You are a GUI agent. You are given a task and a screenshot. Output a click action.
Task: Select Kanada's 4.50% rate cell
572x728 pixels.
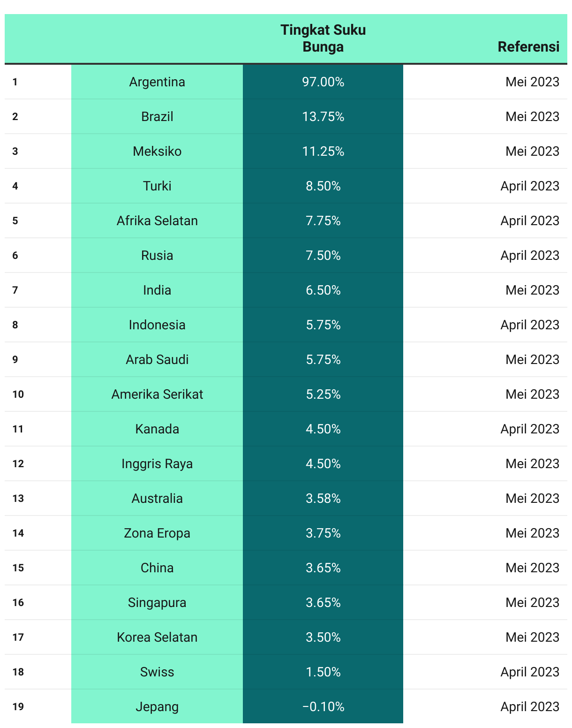323,429
